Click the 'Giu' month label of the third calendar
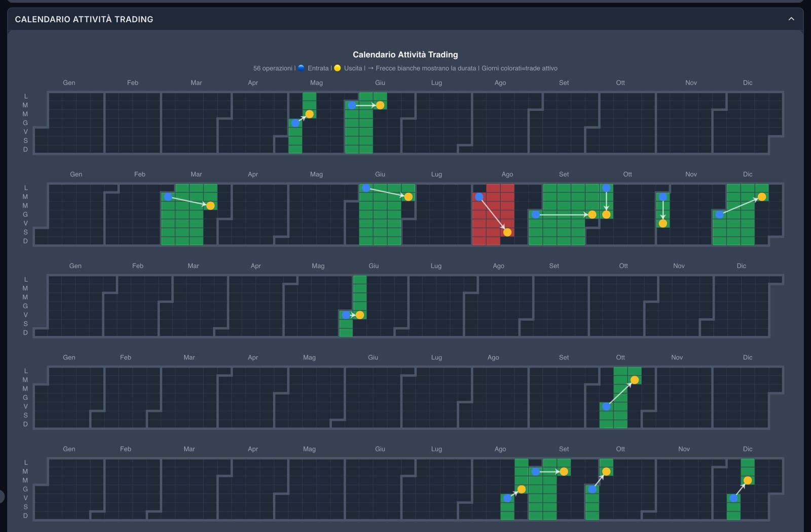 (374, 266)
